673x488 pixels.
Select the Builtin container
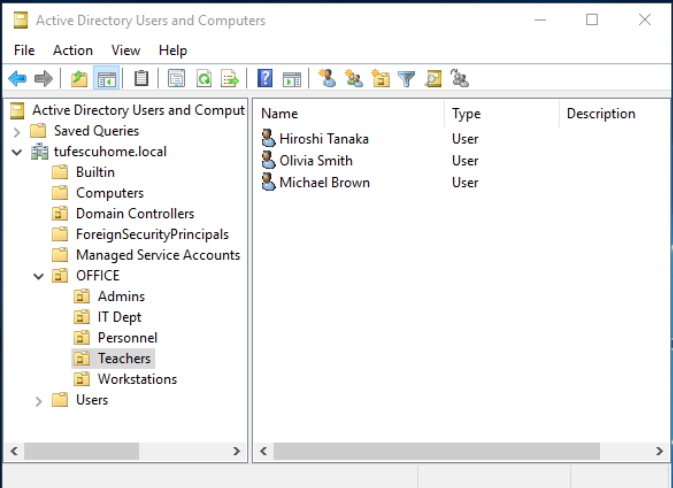(x=95, y=172)
